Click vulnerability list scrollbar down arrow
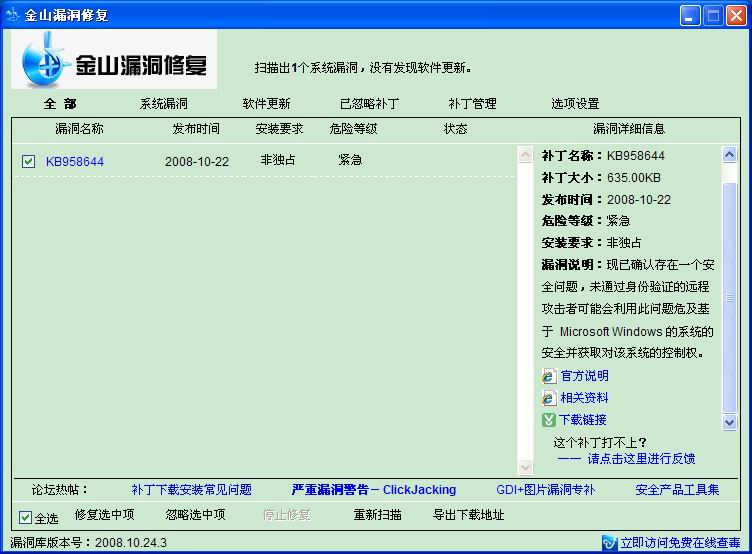The width and height of the screenshot is (752, 554). [x=526, y=467]
